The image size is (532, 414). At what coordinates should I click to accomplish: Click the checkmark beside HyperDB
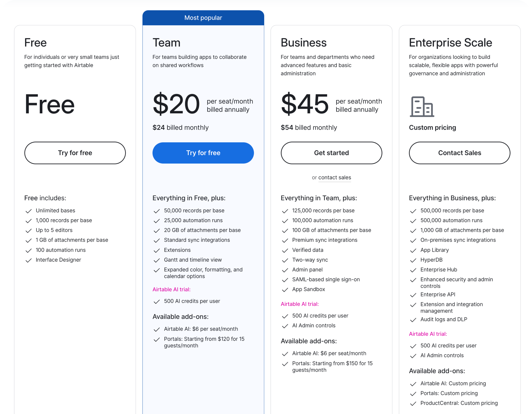click(413, 260)
